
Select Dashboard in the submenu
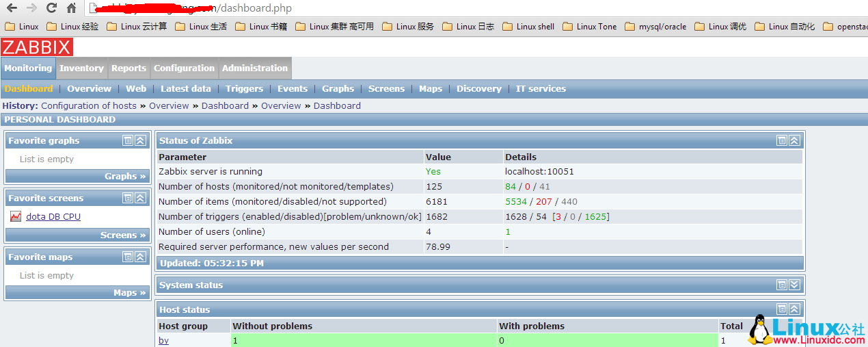click(28, 88)
